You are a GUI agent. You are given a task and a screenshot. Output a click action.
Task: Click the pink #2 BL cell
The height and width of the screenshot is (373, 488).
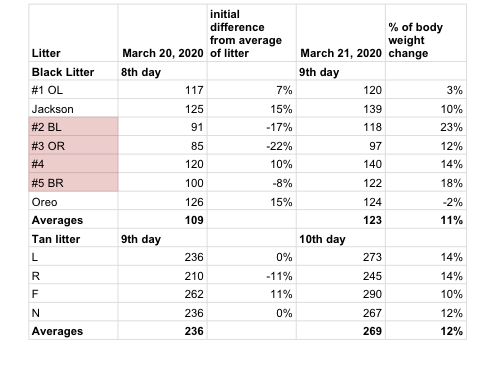(73, 127)
